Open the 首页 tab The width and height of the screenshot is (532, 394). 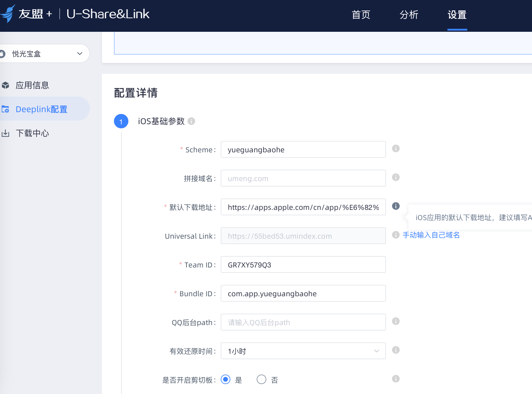click(x=361, y=15)
